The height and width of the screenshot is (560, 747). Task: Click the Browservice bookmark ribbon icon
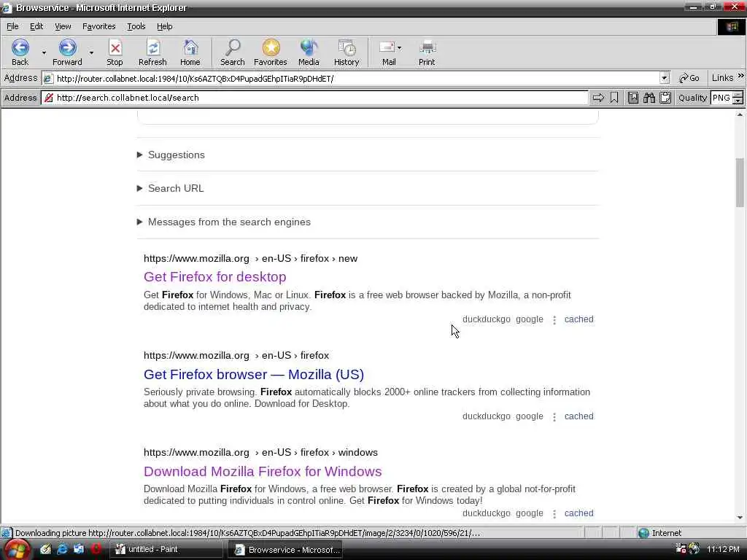pos(614,98)
